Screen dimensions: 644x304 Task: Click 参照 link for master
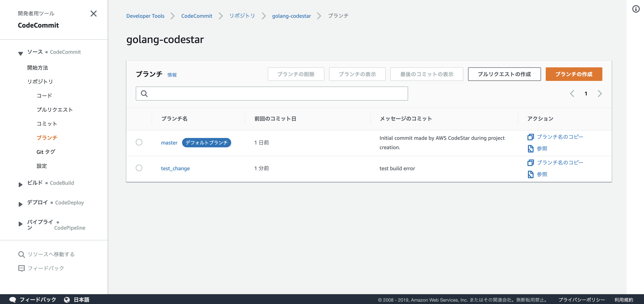[542, 149]
